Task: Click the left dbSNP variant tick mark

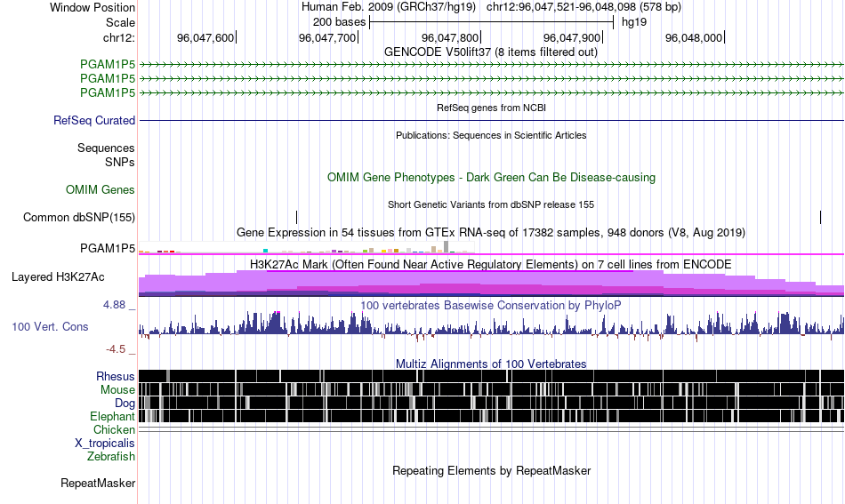Action: tap(296, 217)
